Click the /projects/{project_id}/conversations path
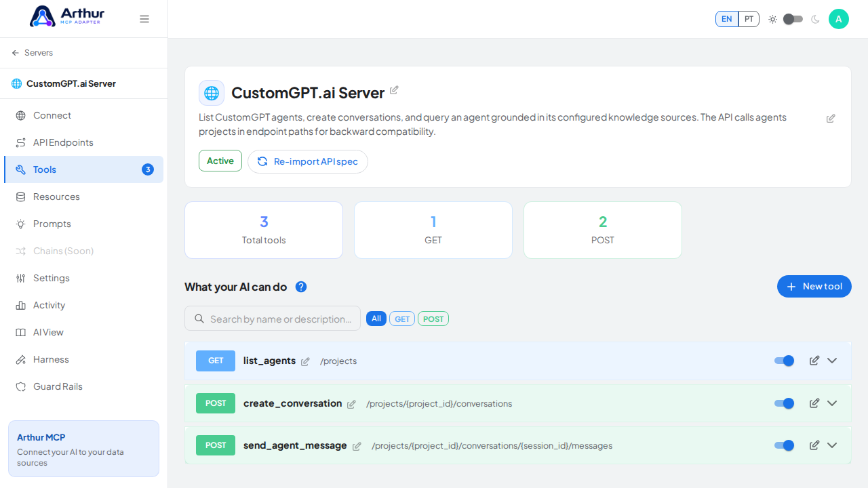 click(x=439, y=404)
